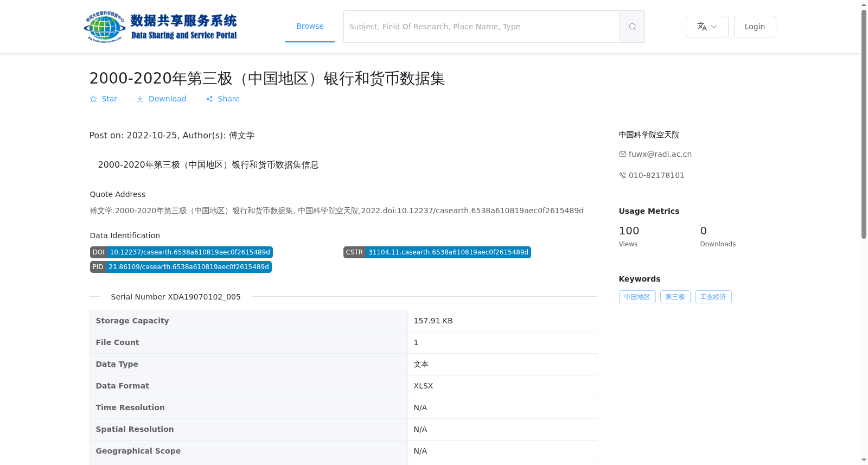Click the Spatial Resolution row label
Viewport: 868px width, 465px height.
[135, 429]
